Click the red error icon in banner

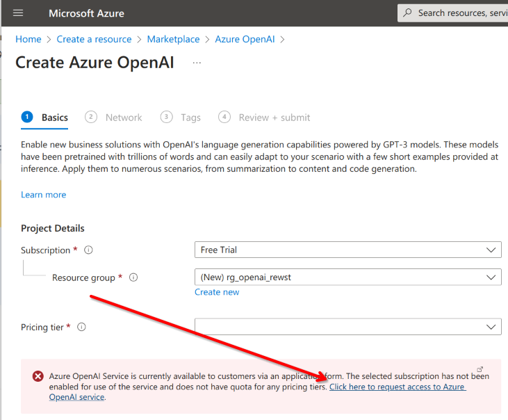[x=38, y=376]
